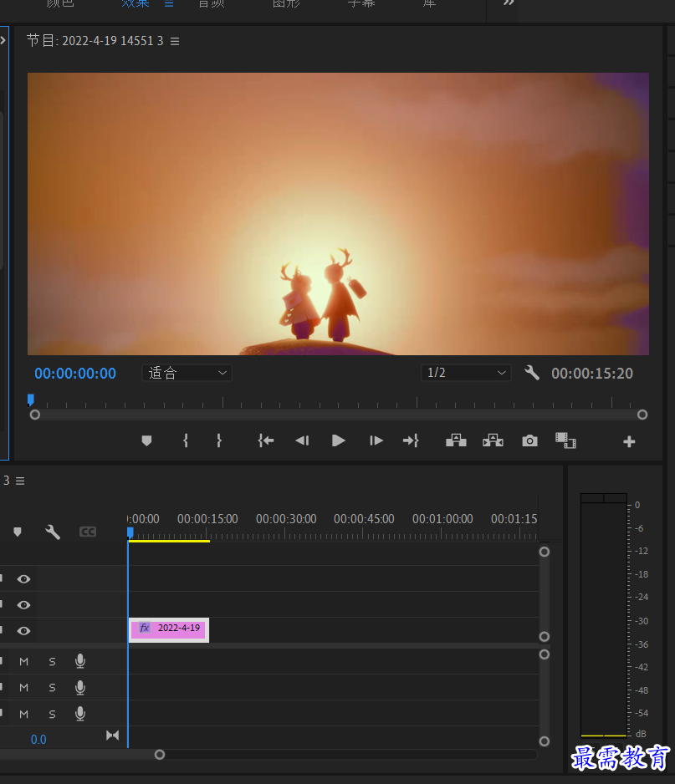Viewport: 675px width, 784px height.
Task: Step back one frame
Action: click(x=302, y=440)
